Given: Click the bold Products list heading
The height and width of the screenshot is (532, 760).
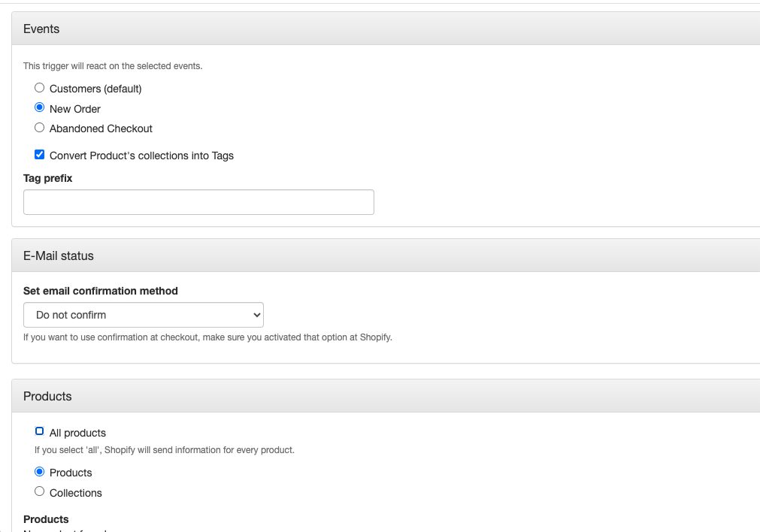Looking at the screenshot, I should 46,519.
